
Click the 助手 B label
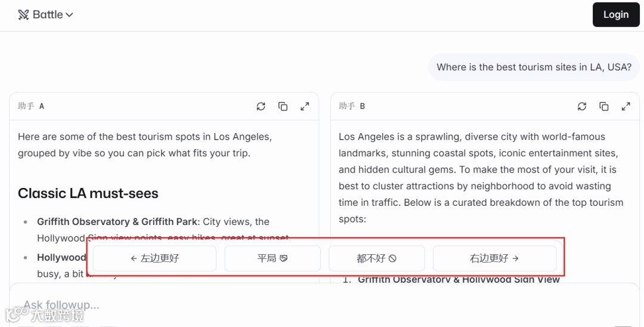(x=352, y=106)
